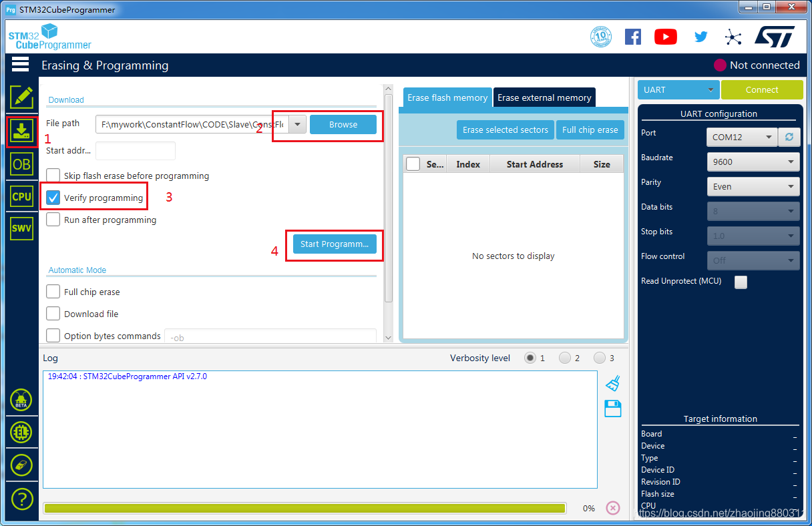Open the SWV viewer icon
The image size is (812, 526).
tap(21, 228)
